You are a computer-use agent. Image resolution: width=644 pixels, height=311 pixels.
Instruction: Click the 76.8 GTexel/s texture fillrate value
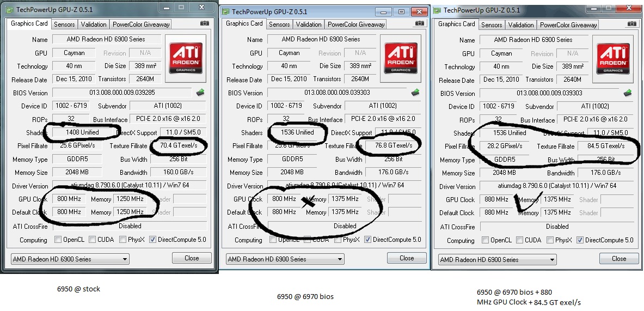click(394, 145)
